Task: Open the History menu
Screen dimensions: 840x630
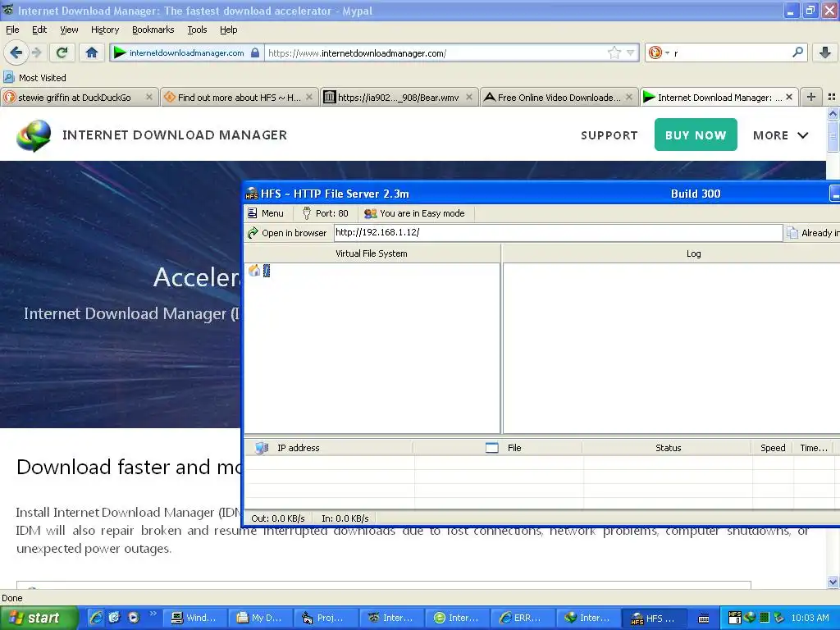Action: point(105,30)
